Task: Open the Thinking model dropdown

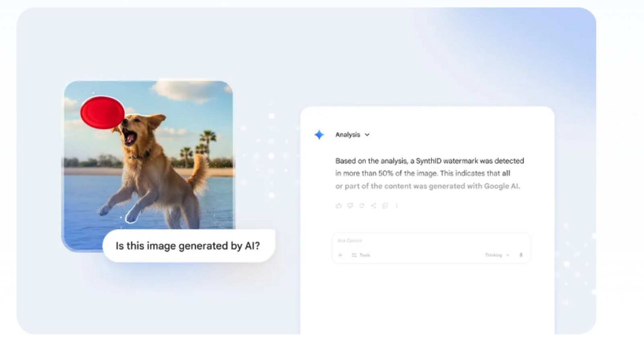Action: point(497,255)
